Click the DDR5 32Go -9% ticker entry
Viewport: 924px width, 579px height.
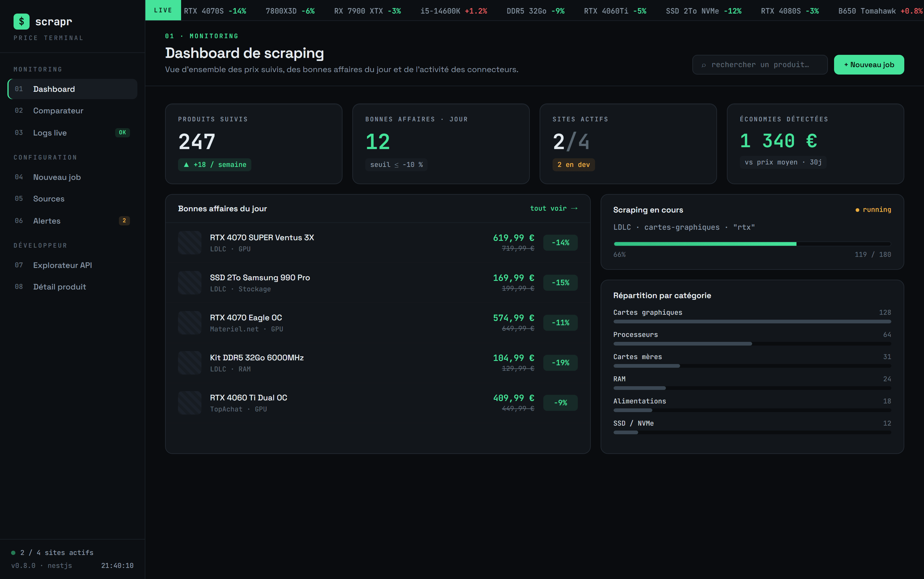coord(535,11)
